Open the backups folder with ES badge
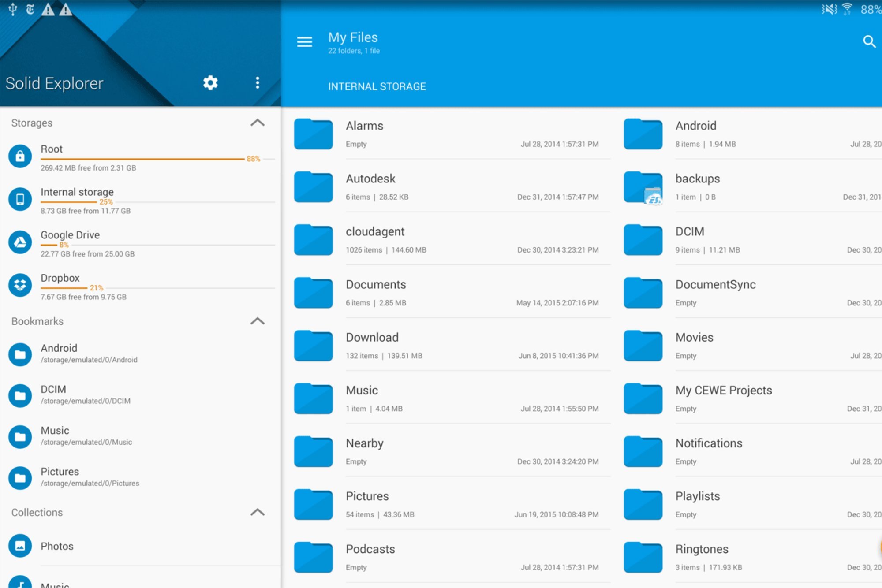 tap(643, 187)
